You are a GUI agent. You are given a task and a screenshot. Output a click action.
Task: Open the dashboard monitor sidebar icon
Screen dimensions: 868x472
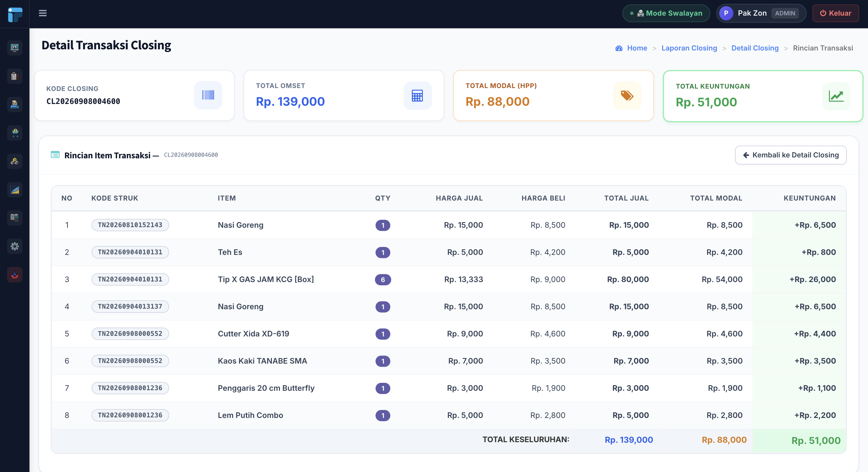[x=14, y=48]
